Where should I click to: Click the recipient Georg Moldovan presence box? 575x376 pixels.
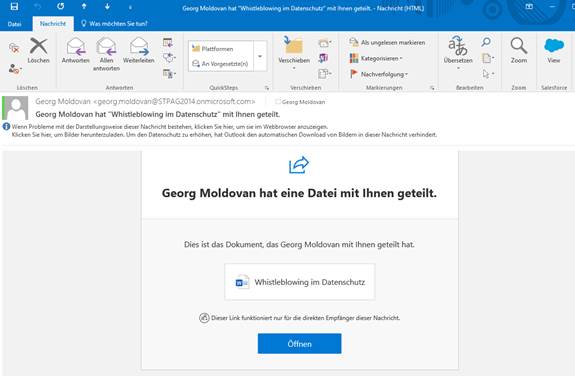coord(278,102)
